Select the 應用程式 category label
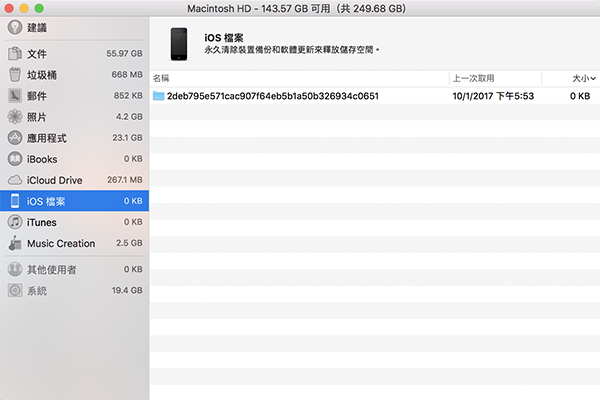Image resolution: width=600 pixels, height=400 pixels. [47, 138]
